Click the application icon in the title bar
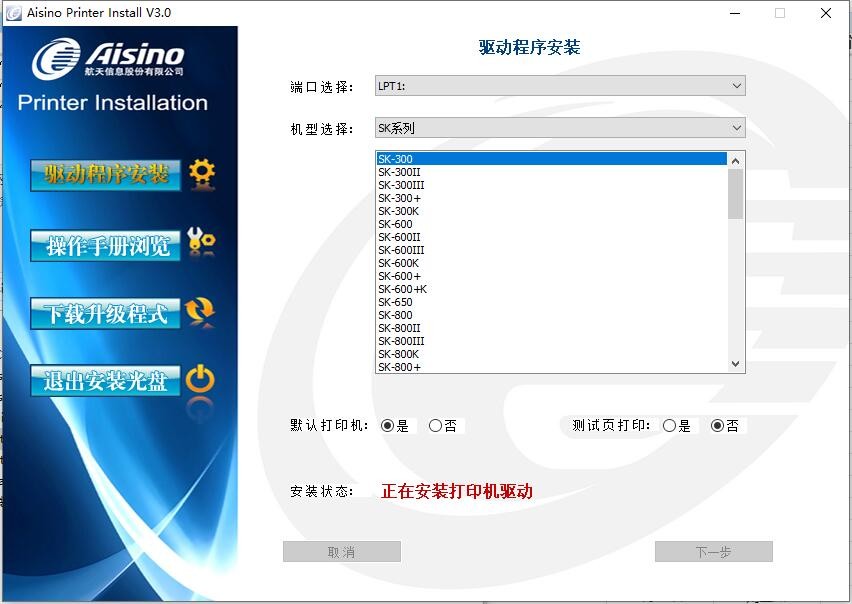The height and width of the screenshot is (604, 852). click(x=13, y=13)
